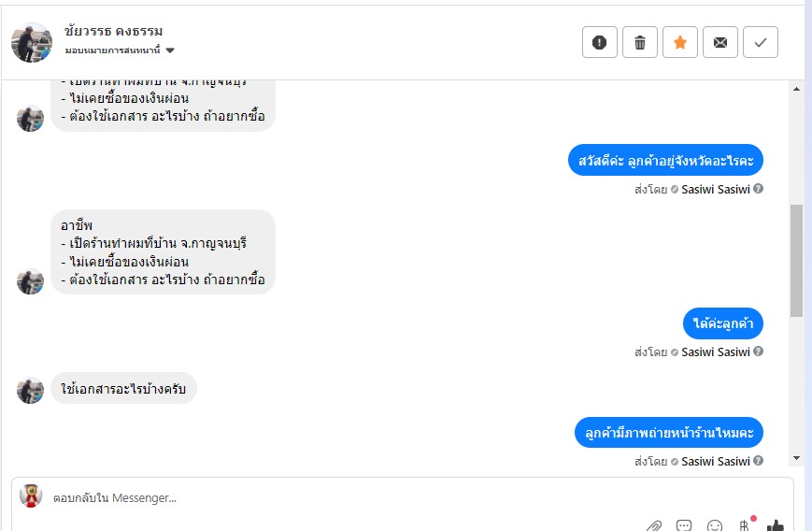The height and width of the screenshot is (531, 812).
Task: Attach a file with paperclip icon
Action: click(x=655, y=525)
